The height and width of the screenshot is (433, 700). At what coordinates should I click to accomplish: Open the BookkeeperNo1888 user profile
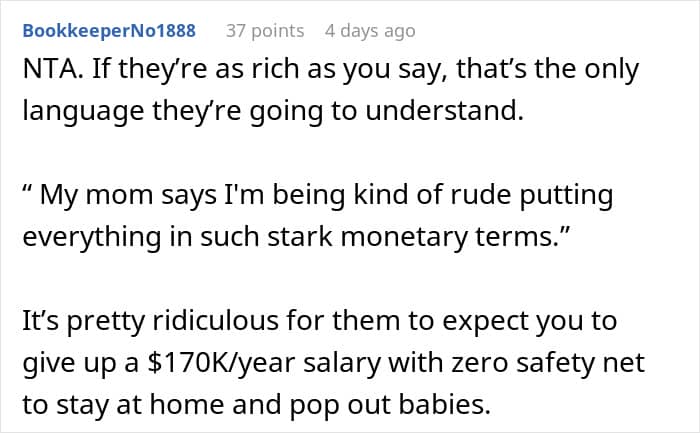(x=109, y=31)
